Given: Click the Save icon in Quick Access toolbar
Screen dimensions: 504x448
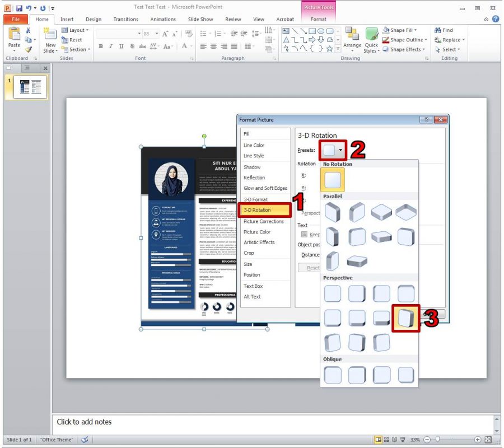Looking at the screenshot, I should point(19,8).
